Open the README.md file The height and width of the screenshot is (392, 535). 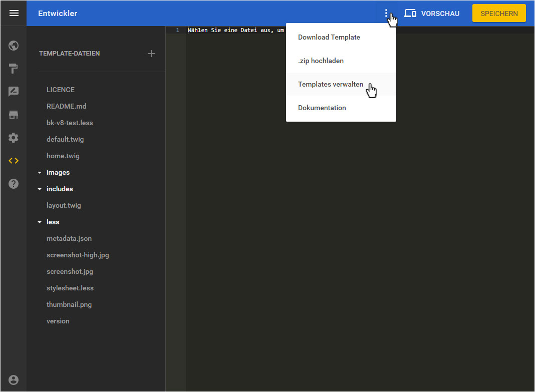tap(66, 106)
